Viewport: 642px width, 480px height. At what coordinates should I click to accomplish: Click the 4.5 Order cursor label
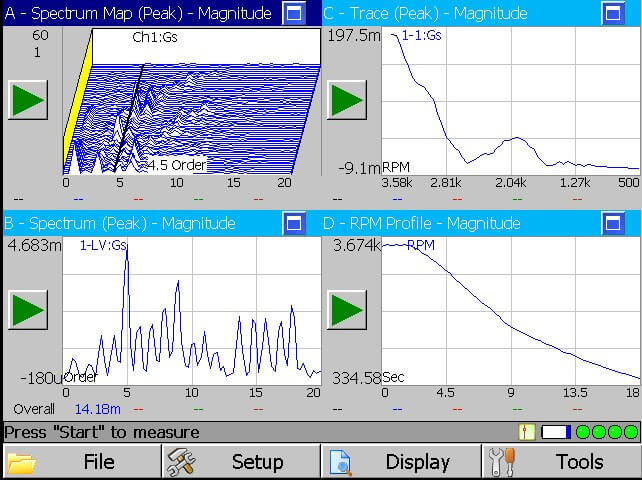(176, 165)
